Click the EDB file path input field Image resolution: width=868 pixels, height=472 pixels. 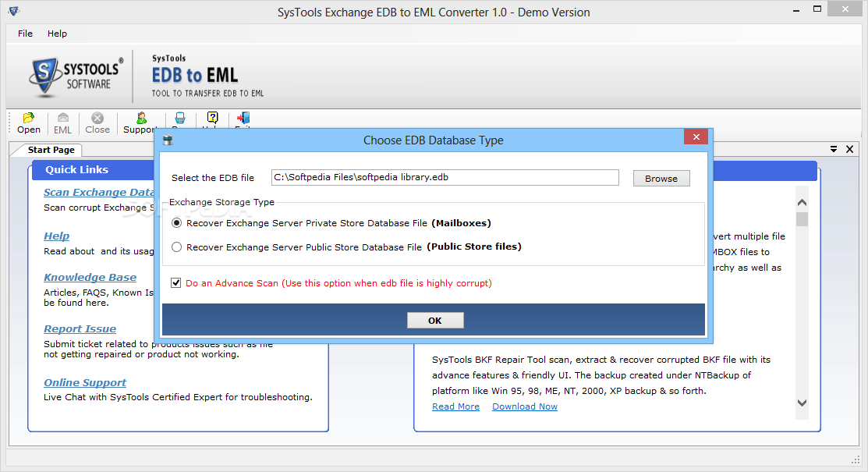(x=445, y=177)
